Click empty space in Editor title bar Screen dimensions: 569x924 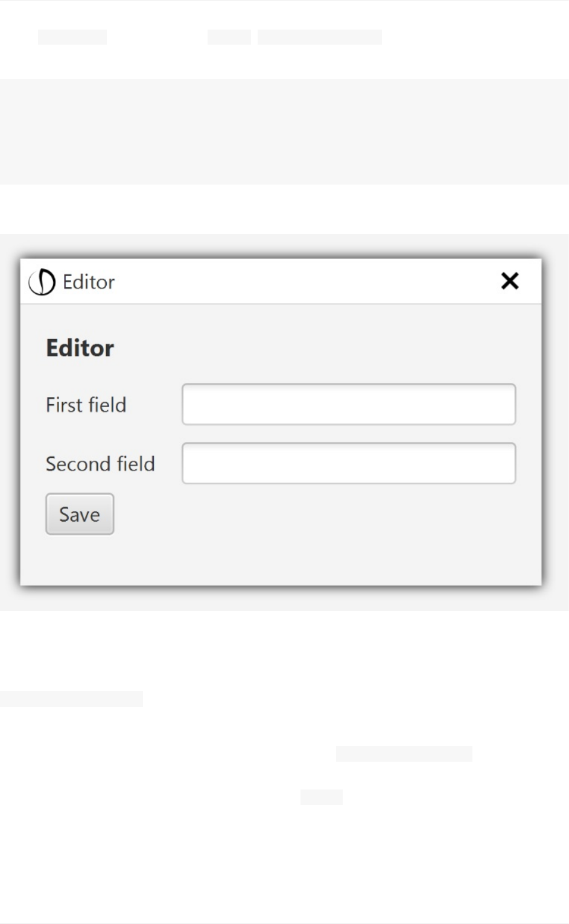click(x=302, y=282)
